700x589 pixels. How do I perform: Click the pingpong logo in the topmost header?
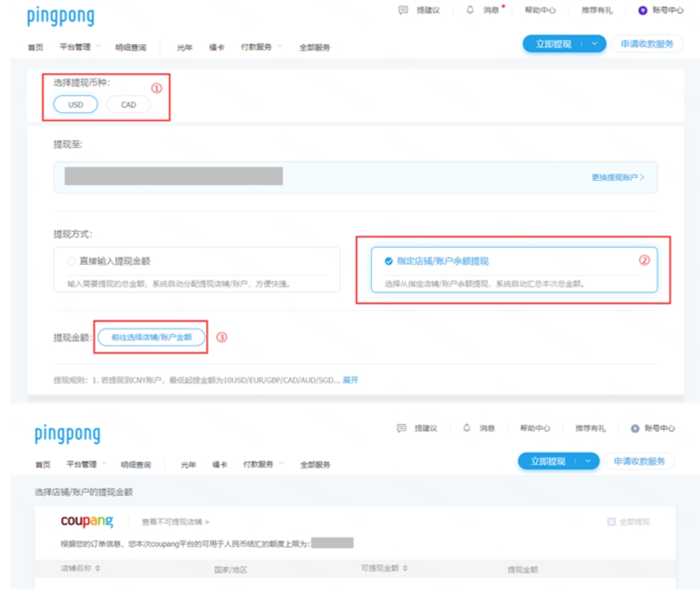pos(61,16)
